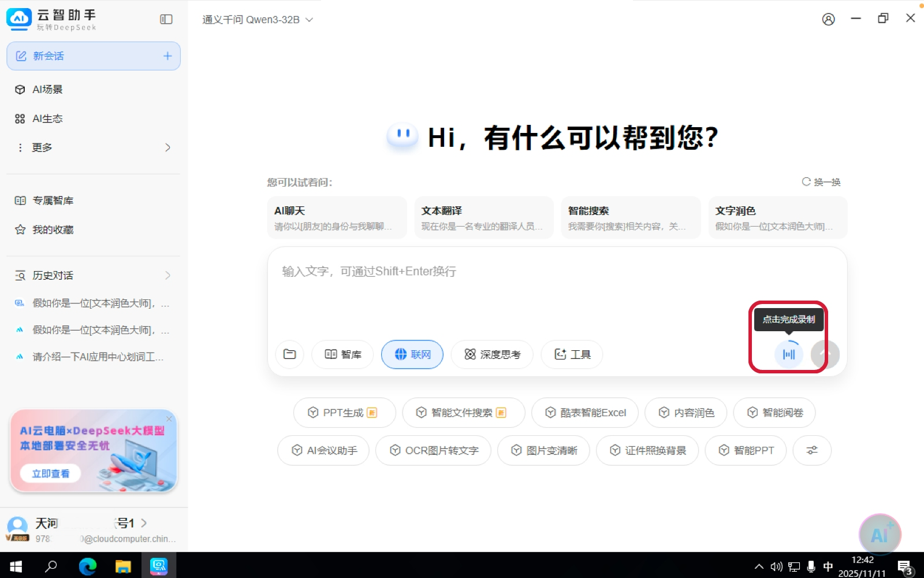The width and height of the screenshot is (924, 578).
Task: Launch the 证件照换背景 tool
Action: coord(647,450)
